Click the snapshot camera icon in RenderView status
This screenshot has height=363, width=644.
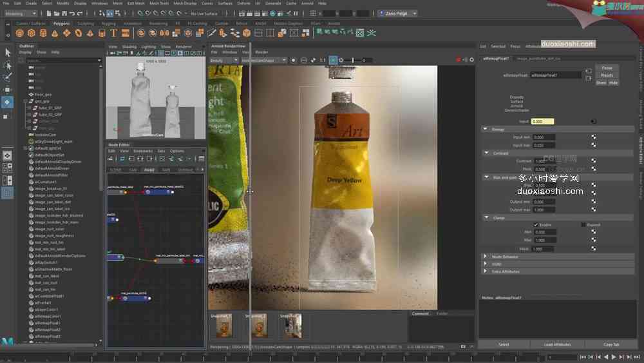[x=463, y=347]
